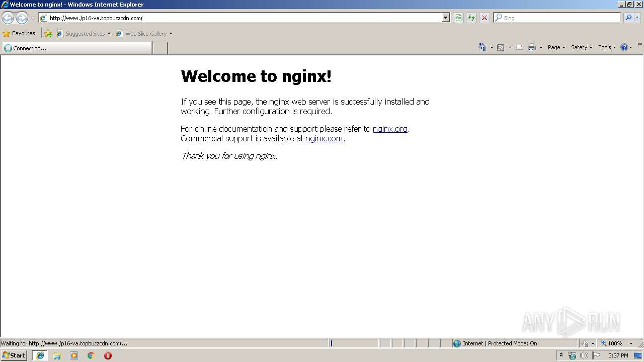This screenshot has width=644, height=362.
Task: Launch Chrome from taskbar
Action: click(91, 355)
